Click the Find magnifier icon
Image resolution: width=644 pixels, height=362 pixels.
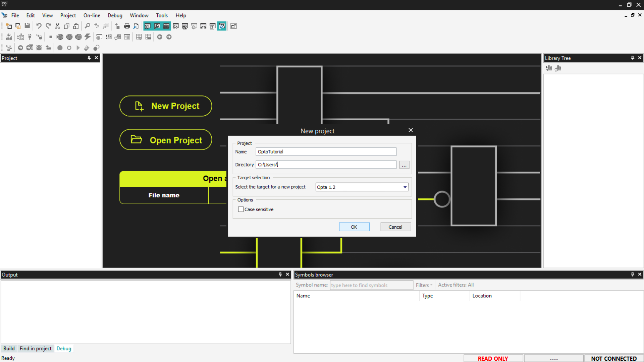click(87, 26)
